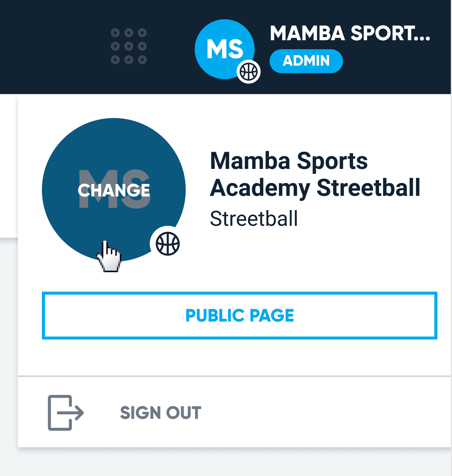Open the PUBLIC PAGE button
The height and width of the screenshot is (476, 452).
click(240, 315)
